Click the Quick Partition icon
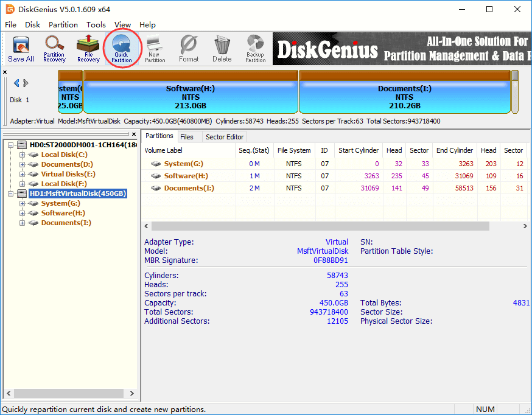 pos(122,49)
